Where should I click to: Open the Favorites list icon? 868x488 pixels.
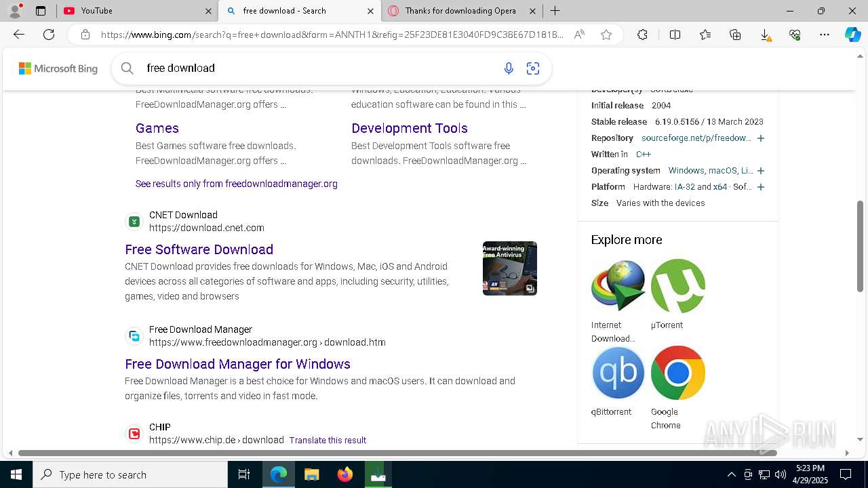coord(705,35)
